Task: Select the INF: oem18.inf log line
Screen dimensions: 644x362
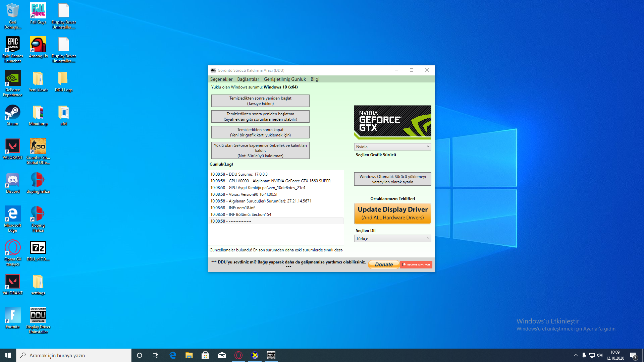Action: point(276,208)
